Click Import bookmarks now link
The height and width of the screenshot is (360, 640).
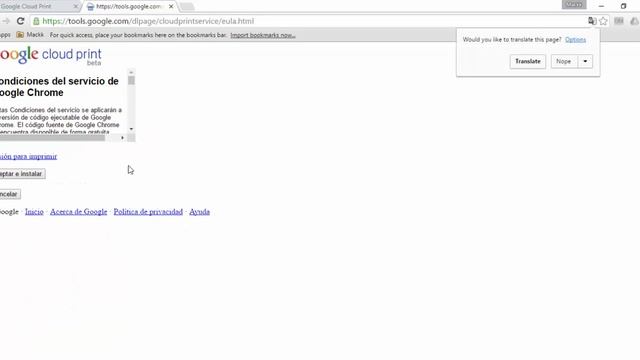point(263,35)
